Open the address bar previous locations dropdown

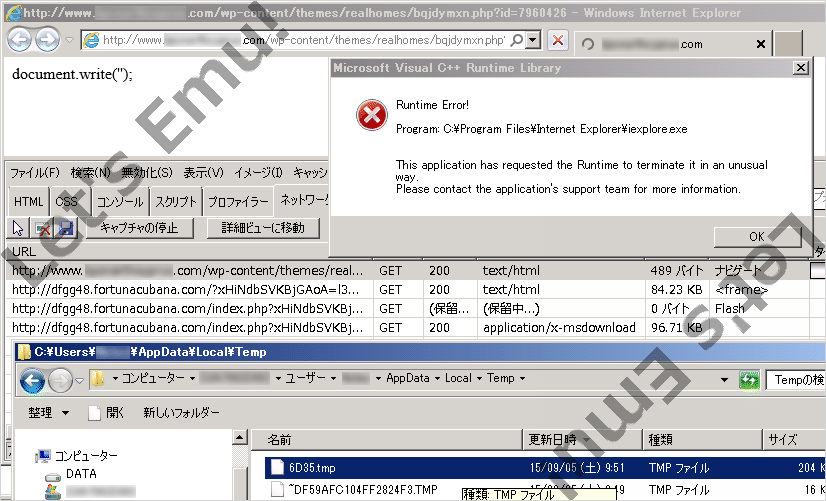click(724, 379)
